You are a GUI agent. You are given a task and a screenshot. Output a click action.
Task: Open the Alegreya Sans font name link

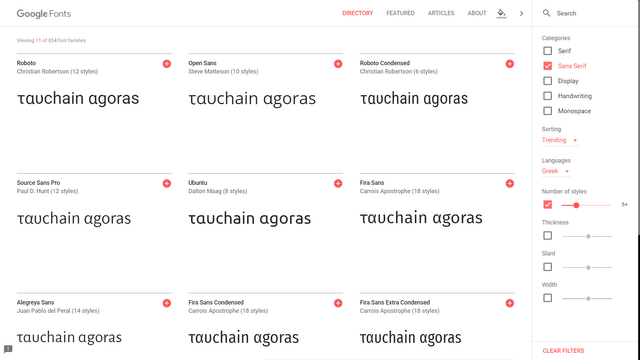coord(35,302)
